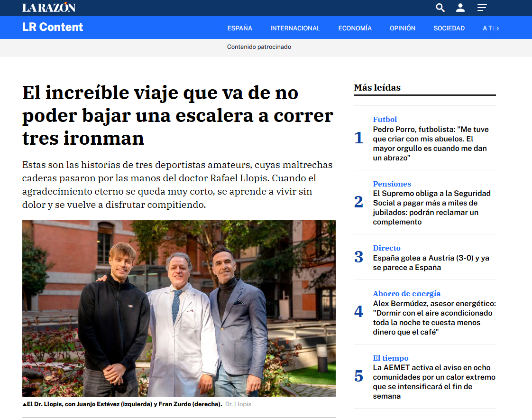Open the El tiempo category link

(391, 358)
